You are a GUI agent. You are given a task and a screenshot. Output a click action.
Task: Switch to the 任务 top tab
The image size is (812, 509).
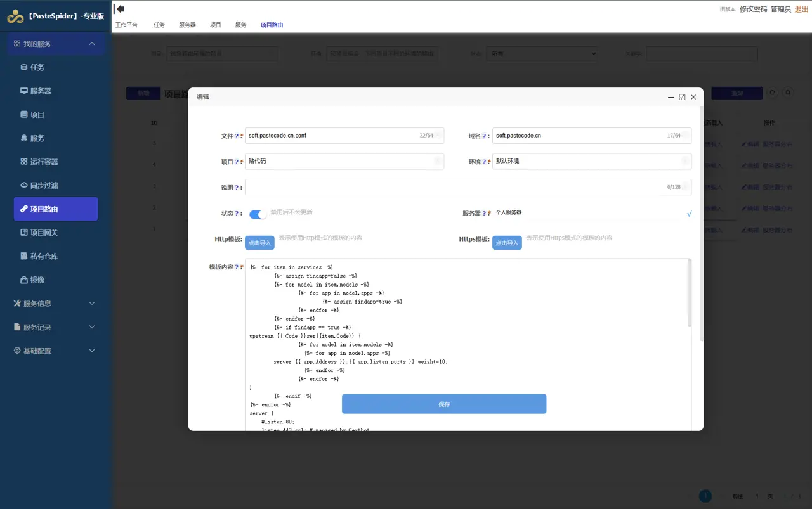tap(159, 25)
